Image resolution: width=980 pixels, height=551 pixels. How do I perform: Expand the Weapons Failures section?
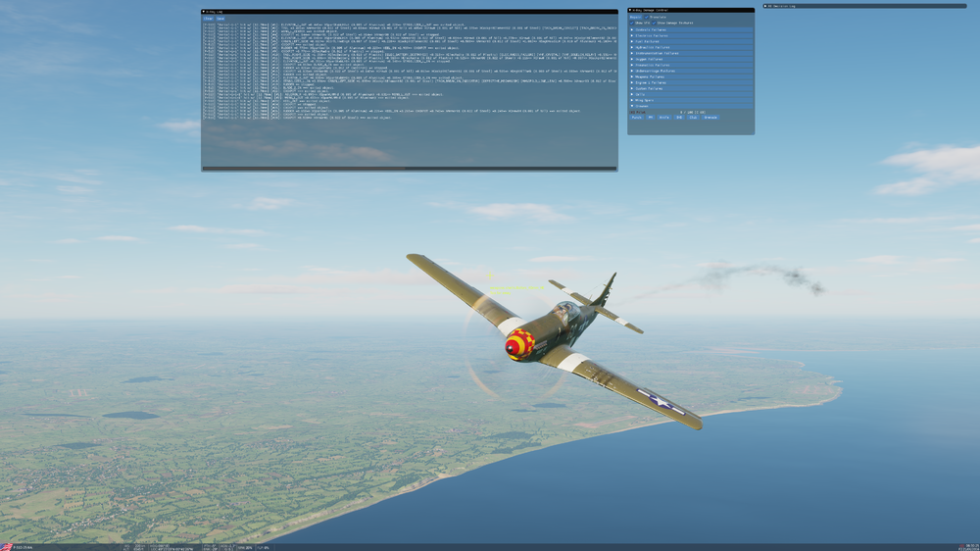click(691, 76)
